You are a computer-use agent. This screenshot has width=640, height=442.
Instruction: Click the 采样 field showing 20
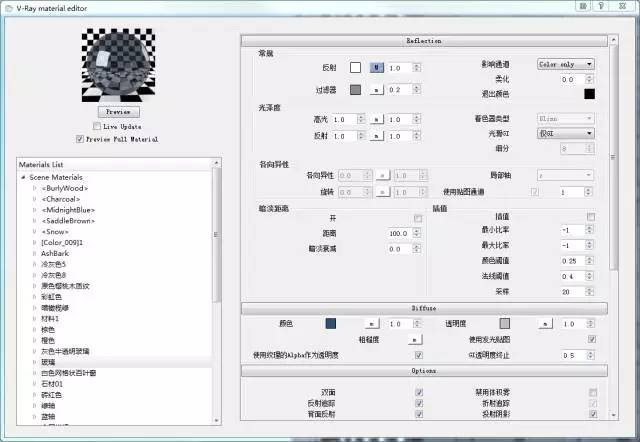click(x=573, y=292)
